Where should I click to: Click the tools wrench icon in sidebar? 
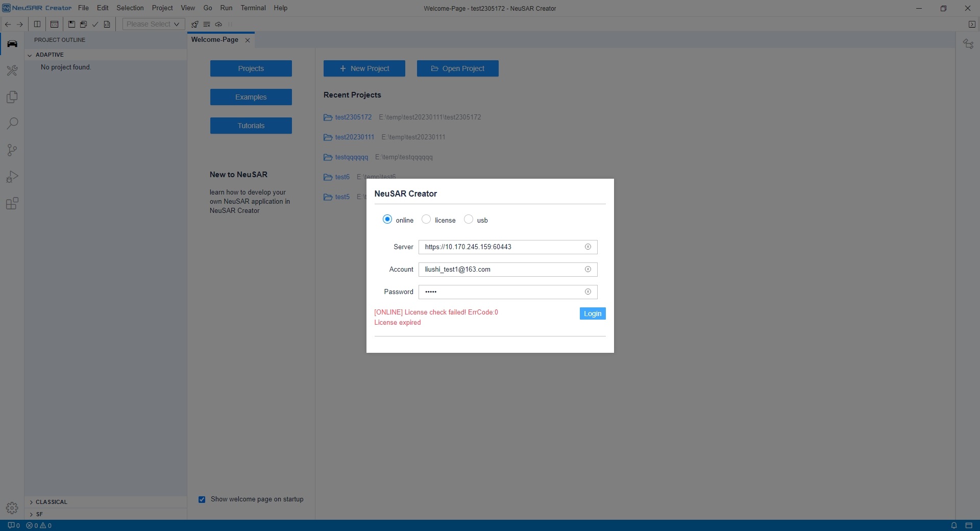(x=12, y=70)
